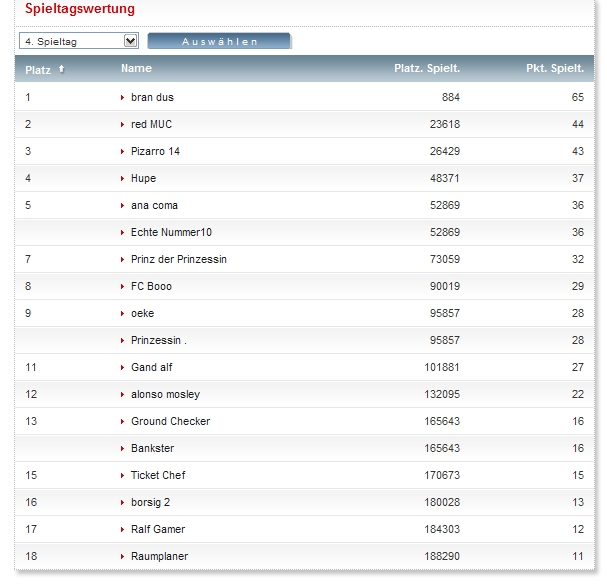Click red arrow beside Pizarro 14

click(x=122, y=152)
